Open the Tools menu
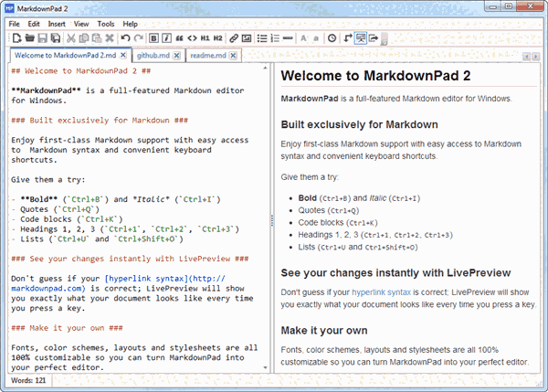 click(106, 24)
